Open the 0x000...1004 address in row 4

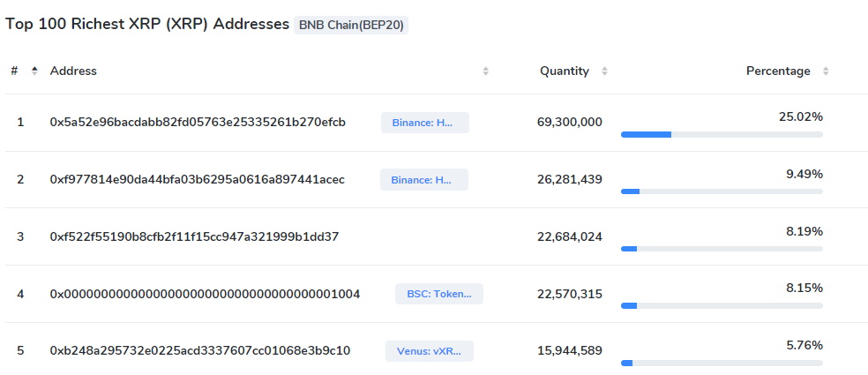click(205, 294)
